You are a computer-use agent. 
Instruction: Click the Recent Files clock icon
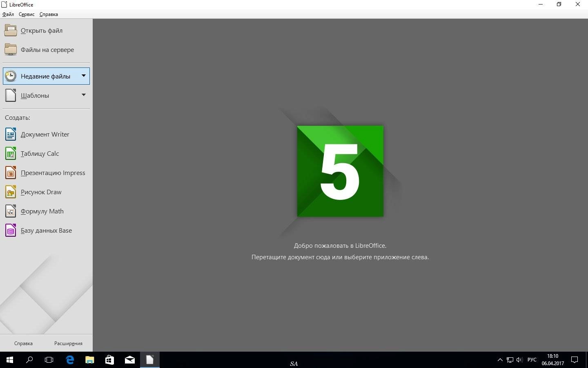tap(11, 76)
